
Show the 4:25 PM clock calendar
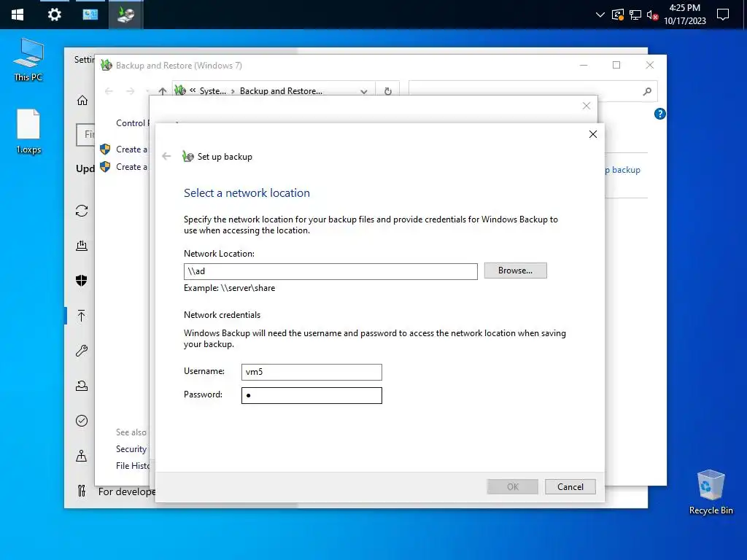(x=684, y=15)
